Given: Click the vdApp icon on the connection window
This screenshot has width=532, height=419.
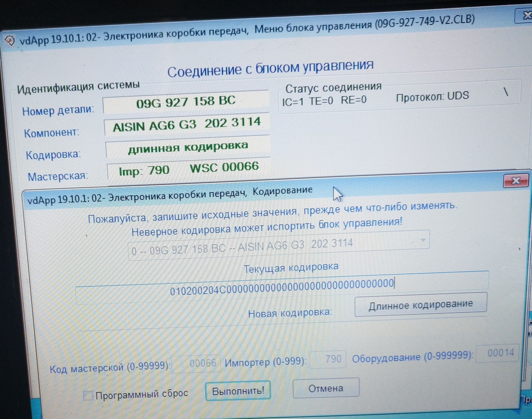Looking at the screenshot, I should pos(10,39).
